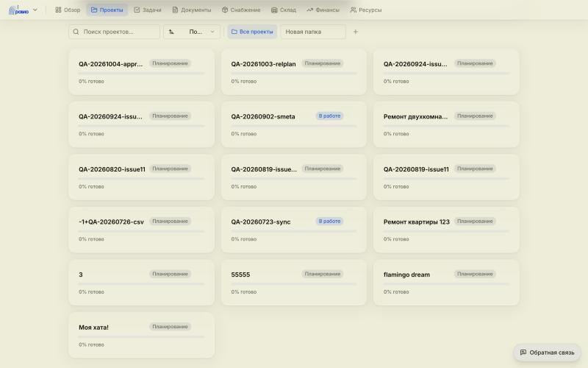Click progress bar of 55555 project

click(294, 284)
